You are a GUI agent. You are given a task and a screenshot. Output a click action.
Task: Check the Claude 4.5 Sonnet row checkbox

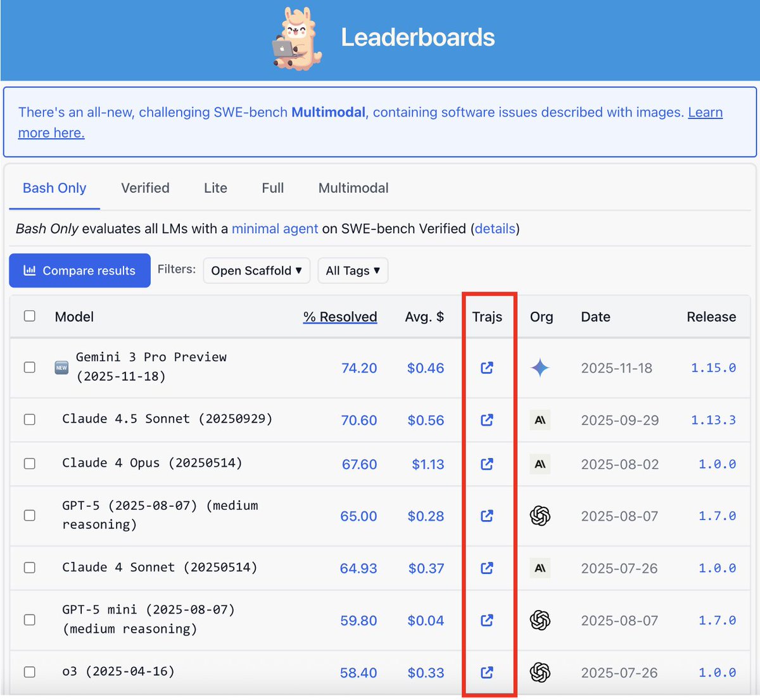click(x=30, y=419)
